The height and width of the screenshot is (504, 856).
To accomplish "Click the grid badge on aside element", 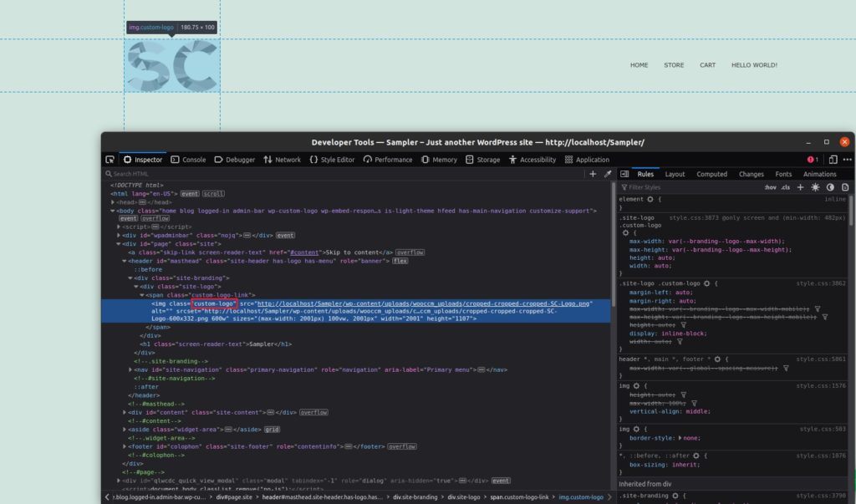I will (x=272, y=430).
